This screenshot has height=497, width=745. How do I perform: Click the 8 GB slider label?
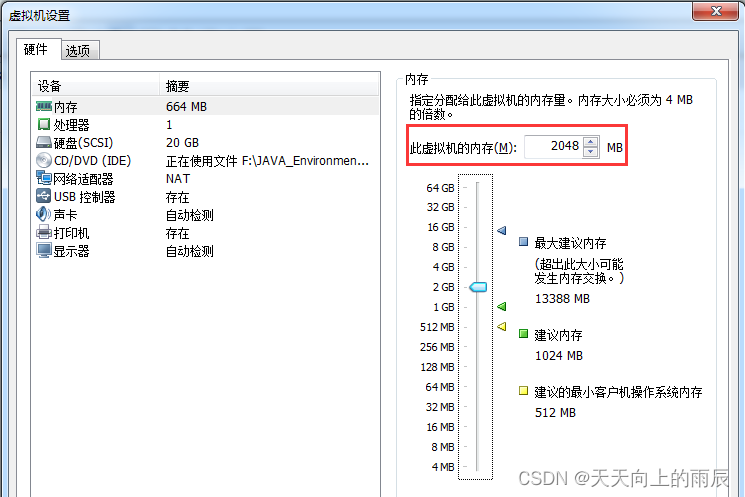click(443, 247)
